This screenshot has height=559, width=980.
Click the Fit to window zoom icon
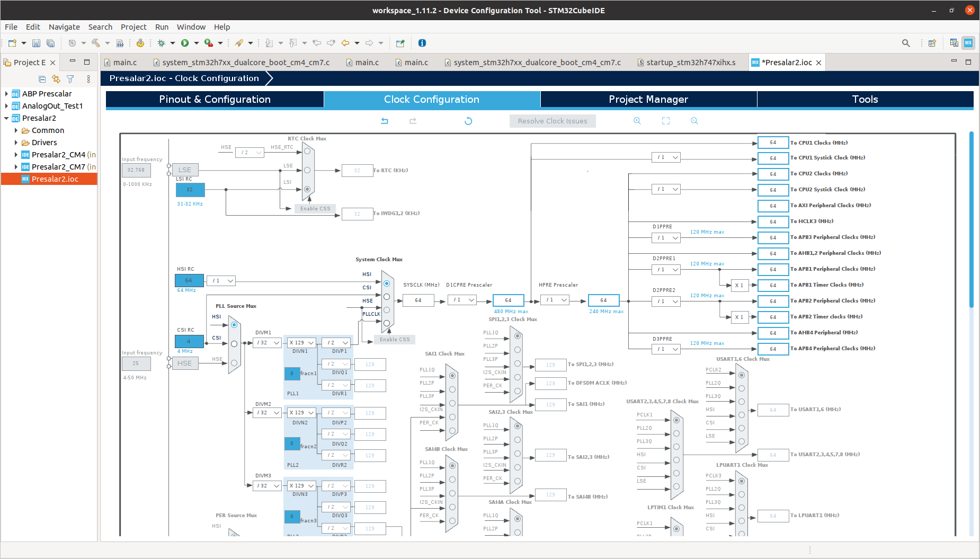tap(666, 121)
